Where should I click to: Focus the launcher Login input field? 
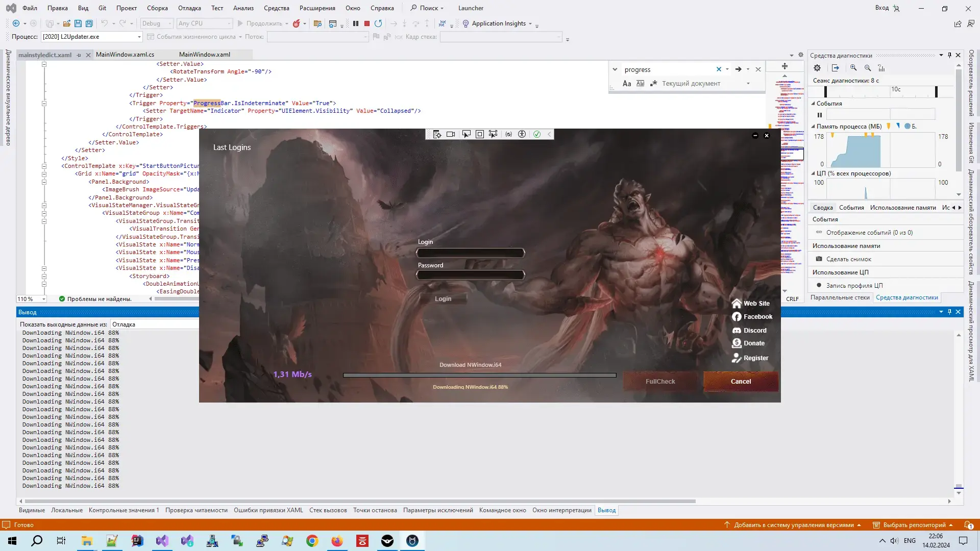click(x=470, y=253)
